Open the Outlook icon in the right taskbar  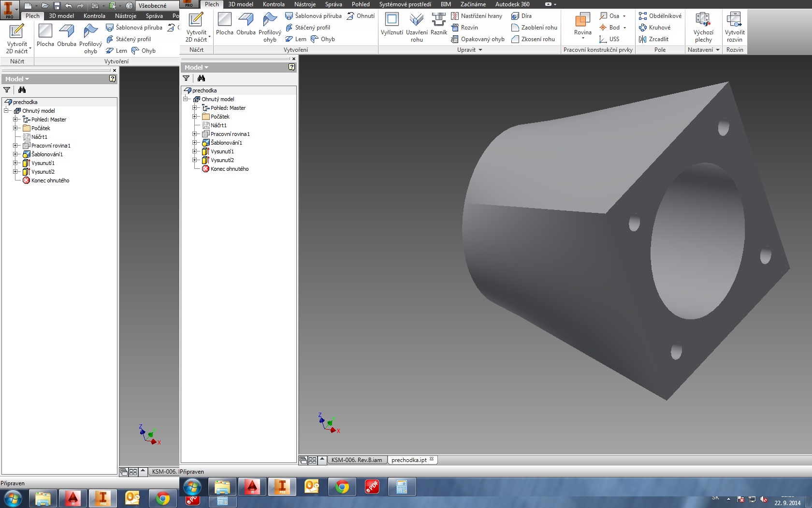[312, 487]
